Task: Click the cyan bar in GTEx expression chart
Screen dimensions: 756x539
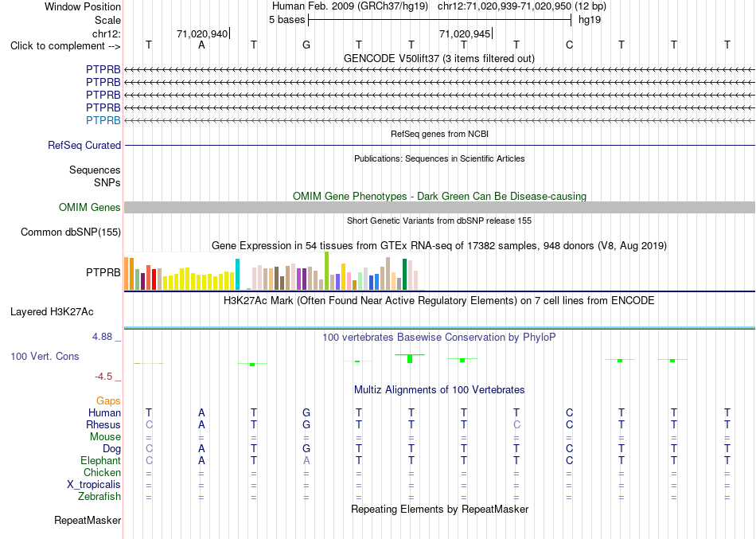Action: tap(237, 274)
